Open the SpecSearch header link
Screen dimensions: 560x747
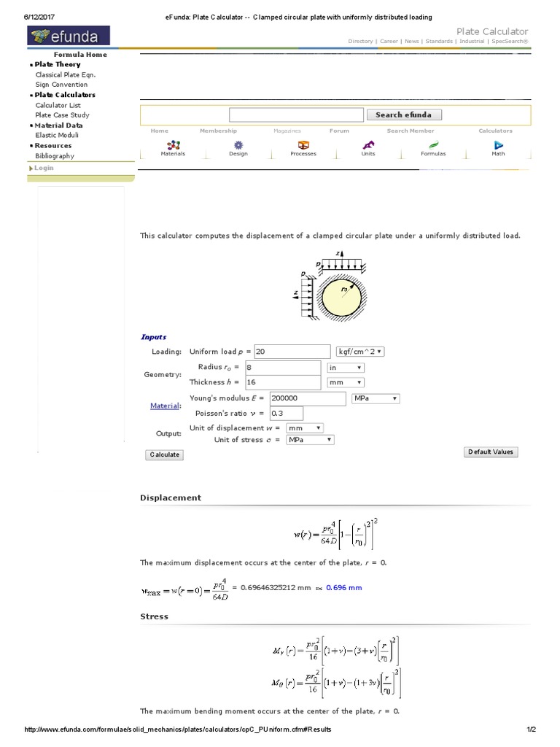point(510,42)
